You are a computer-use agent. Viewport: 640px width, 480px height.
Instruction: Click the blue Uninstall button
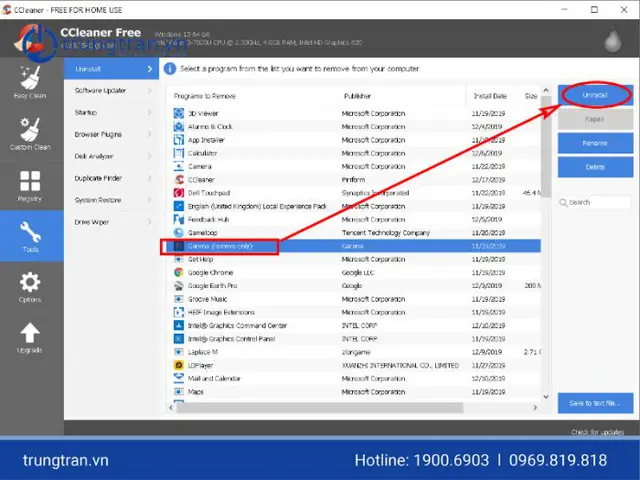point(596,95)
